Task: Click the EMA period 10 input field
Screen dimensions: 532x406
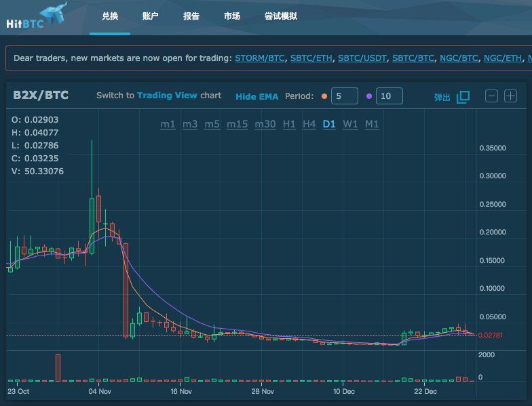Action: point(389,96)
